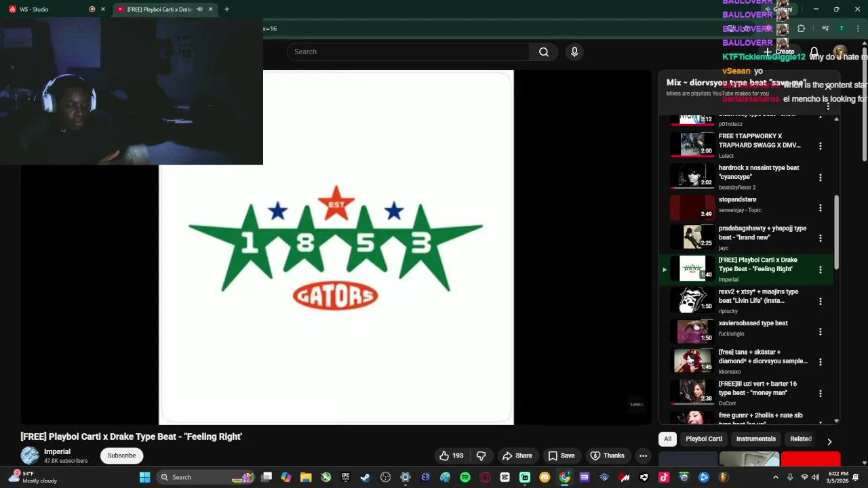Open options for xaviersobased type beat row
The height and width of the screenshot is (488, 868).
(820, 331)
